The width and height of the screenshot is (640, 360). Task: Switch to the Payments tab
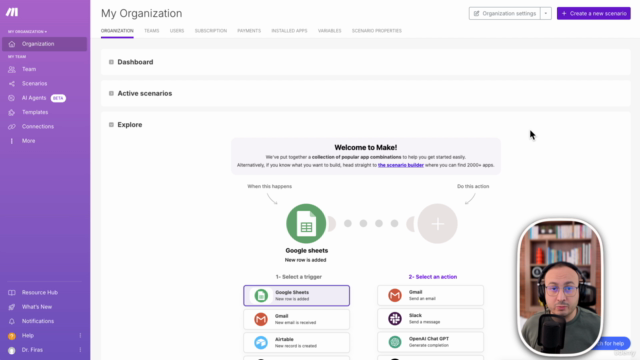click(x=249, y=31)
